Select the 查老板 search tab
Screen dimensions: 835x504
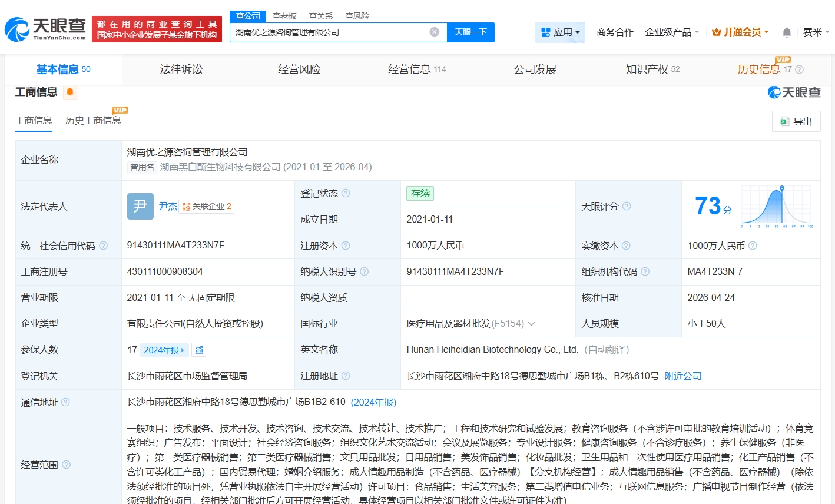[284, 16]
